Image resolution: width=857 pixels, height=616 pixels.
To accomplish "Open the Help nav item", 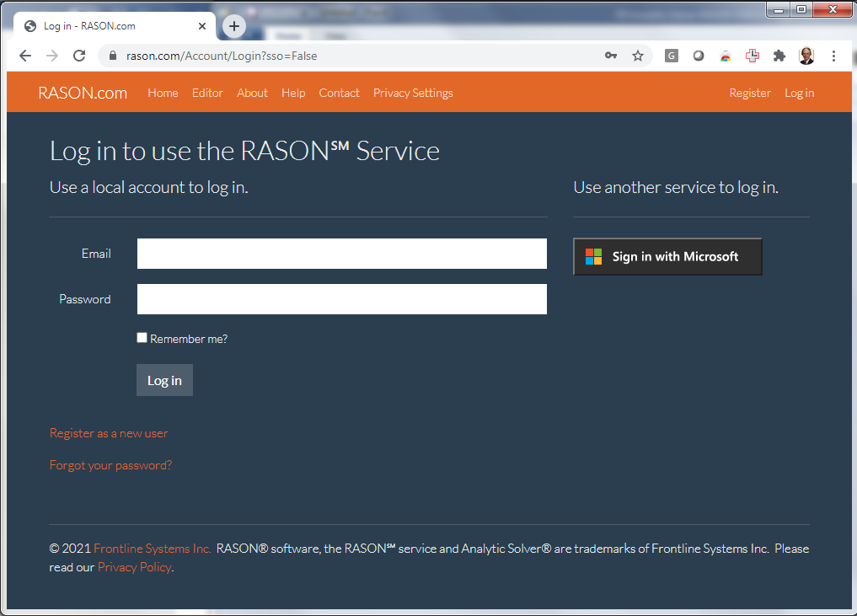I will 293,93.
